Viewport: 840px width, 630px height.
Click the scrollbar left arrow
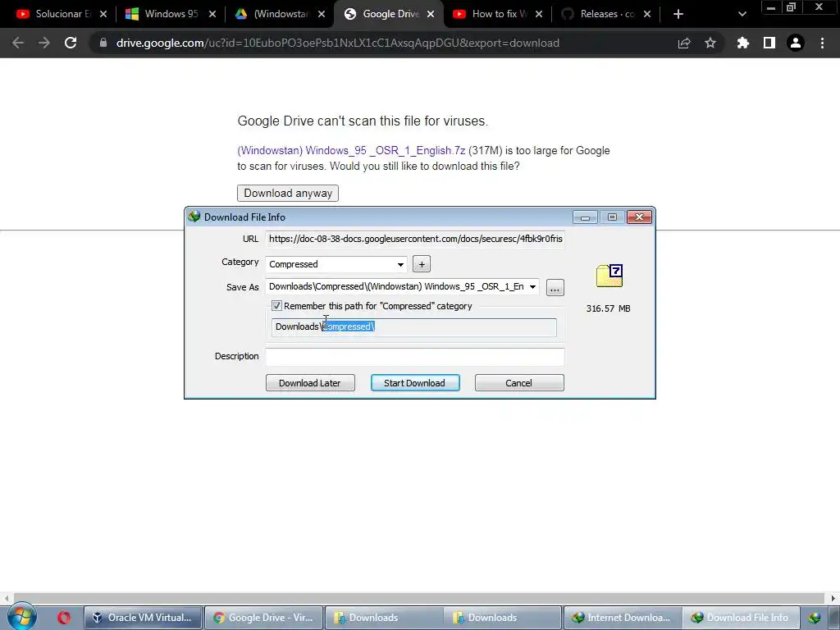(x=6, y=598)
